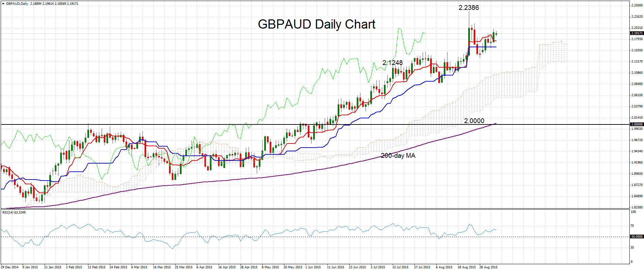Click the 2.06100 price scale value
The height and width of the screenshot is (270, 644).
[x=637, y=95]
